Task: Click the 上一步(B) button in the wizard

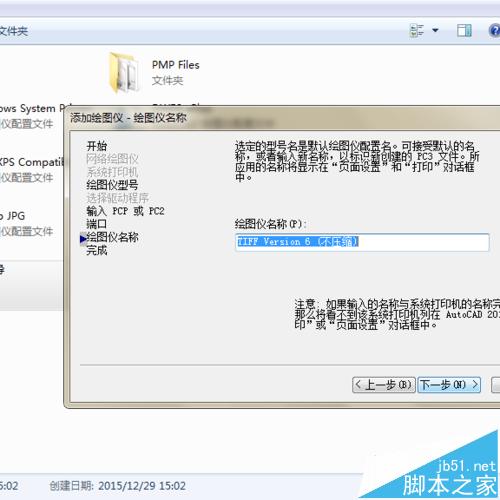Action: 384,385
